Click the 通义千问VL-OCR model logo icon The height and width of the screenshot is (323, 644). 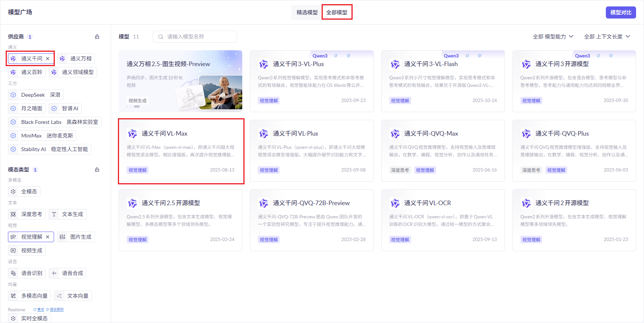[395, 203]
